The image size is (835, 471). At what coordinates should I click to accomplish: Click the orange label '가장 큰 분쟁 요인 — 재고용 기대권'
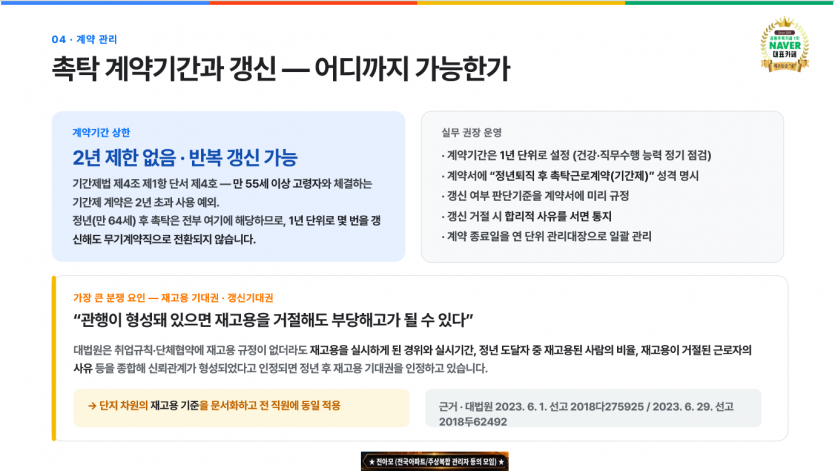pos(173,298)
